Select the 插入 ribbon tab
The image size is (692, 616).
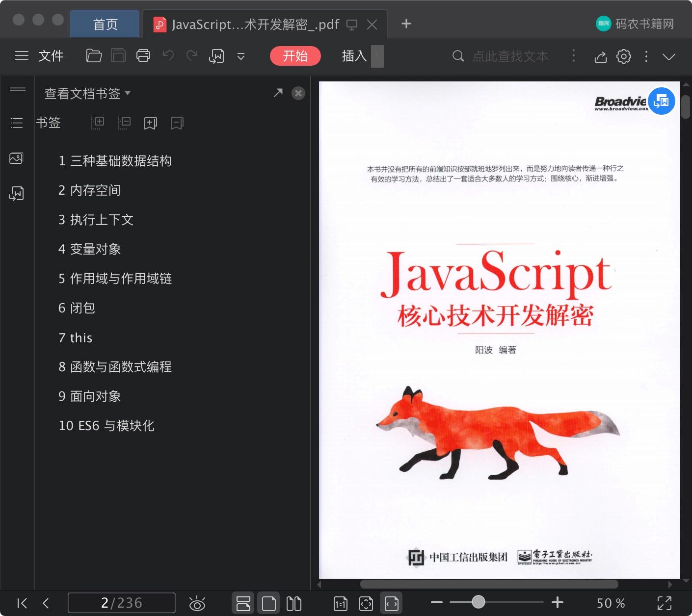coord(354,56)
